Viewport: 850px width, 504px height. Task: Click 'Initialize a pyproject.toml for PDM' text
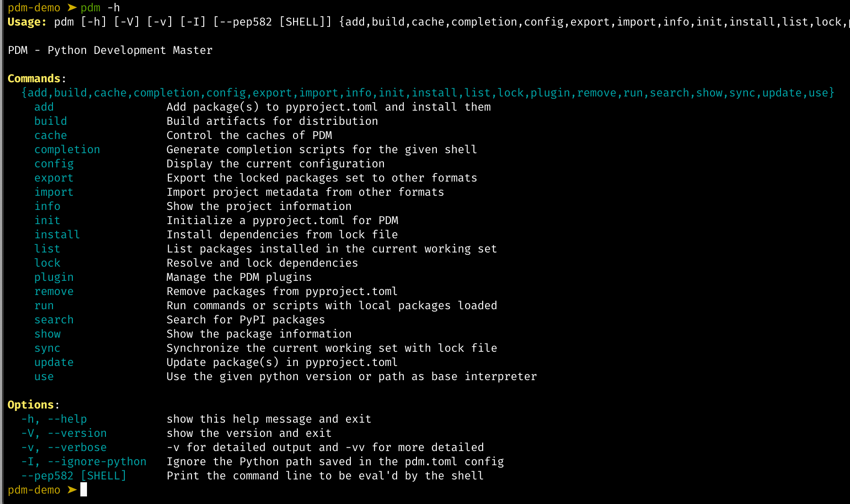(282, 220)
